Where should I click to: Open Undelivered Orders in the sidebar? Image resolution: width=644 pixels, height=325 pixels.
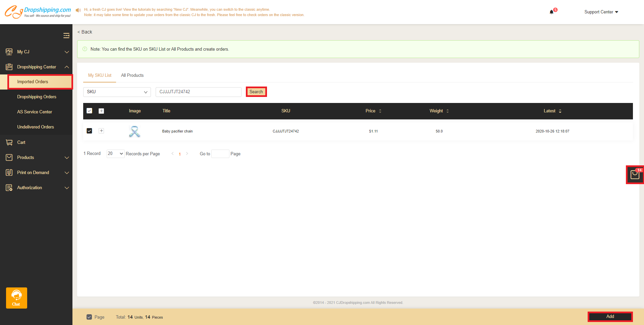(36, 127)
